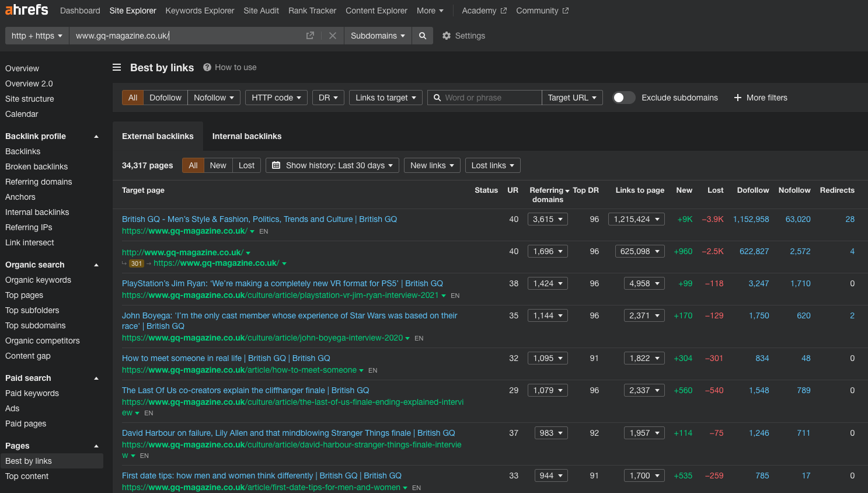Open Broken backlinks in sidebar

tap(36, 166)
